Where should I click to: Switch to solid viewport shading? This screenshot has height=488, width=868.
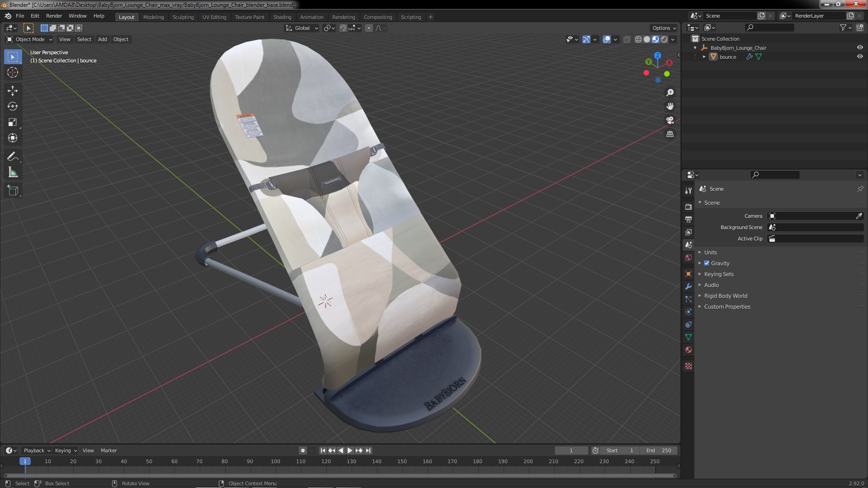(647, 39)
